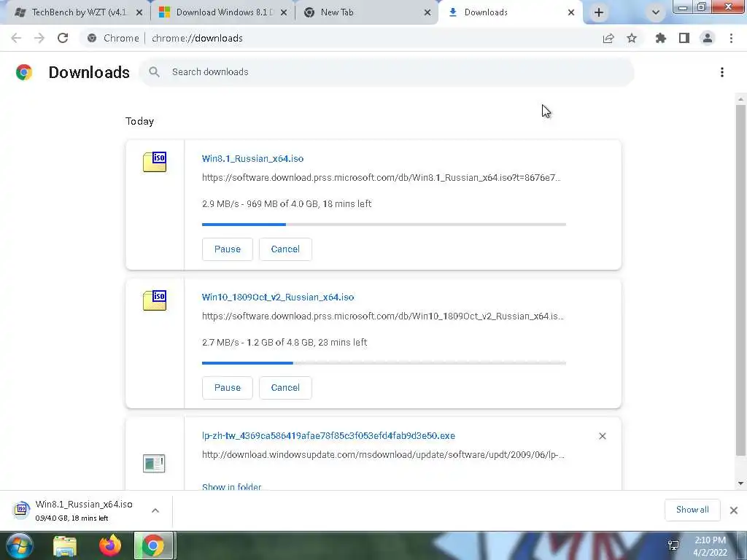The image size is (747, 560).
Task: Close the New Tab tab
Action: pyautogui.click(x=427, y=12)
